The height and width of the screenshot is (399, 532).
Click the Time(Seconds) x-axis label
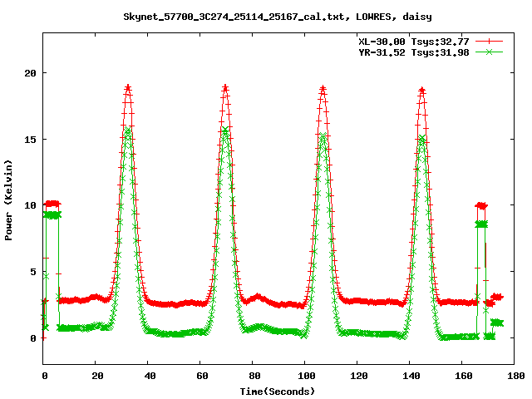pyautogui.click(x=277, y=392)
